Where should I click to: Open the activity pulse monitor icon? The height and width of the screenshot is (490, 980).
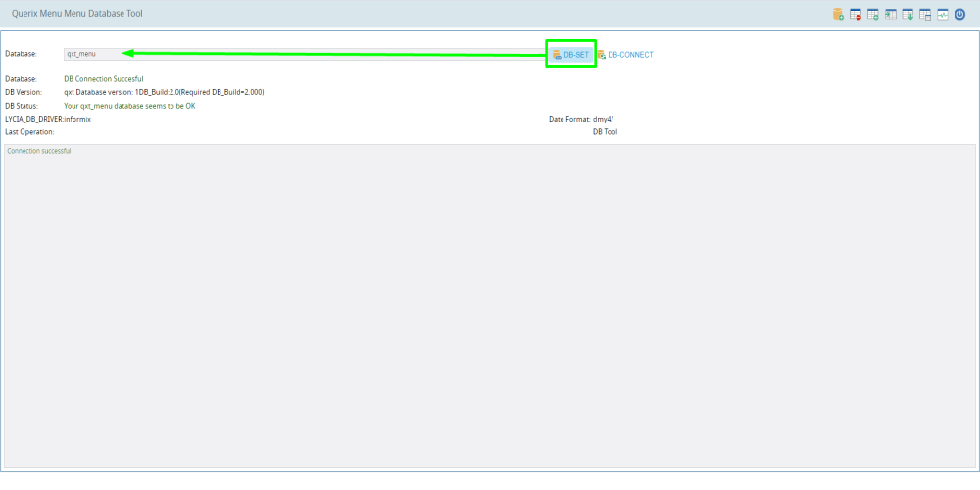[943, 15]
